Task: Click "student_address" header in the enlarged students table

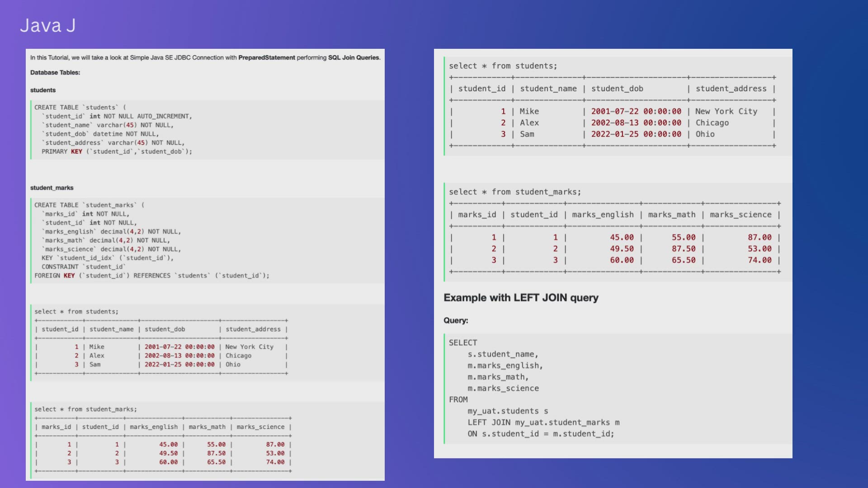Action: (x=731, y=89)
